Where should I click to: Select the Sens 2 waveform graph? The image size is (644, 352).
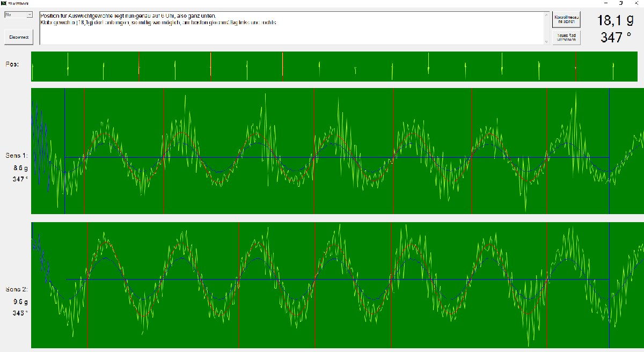[x=333, y=285]
